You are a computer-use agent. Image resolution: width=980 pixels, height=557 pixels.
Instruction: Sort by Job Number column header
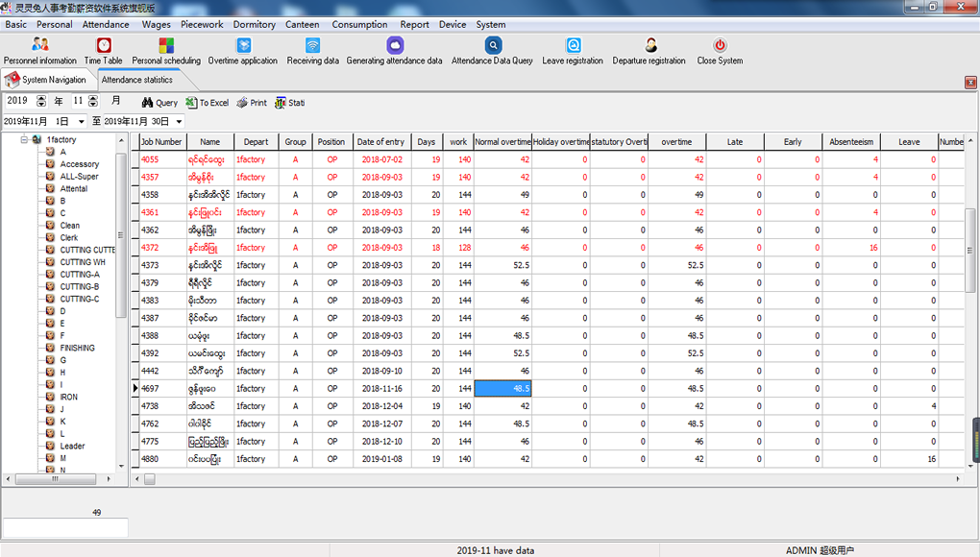(161, 142)
